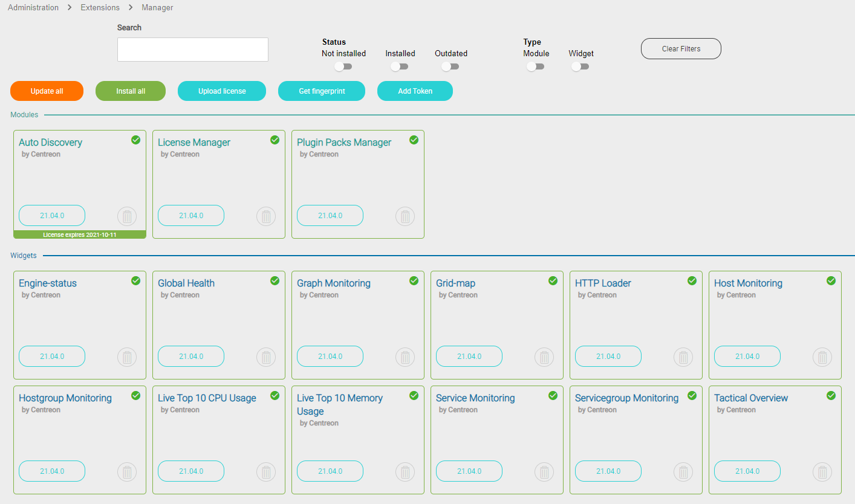Click the License expires 2021-10-11 banner
Screen dimensions: 855x504
click(x=80, y=234)
